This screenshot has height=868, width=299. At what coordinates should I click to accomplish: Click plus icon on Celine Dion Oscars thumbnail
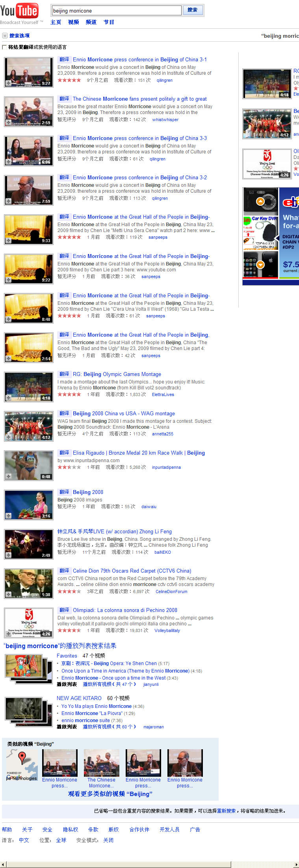pos(8,595)
